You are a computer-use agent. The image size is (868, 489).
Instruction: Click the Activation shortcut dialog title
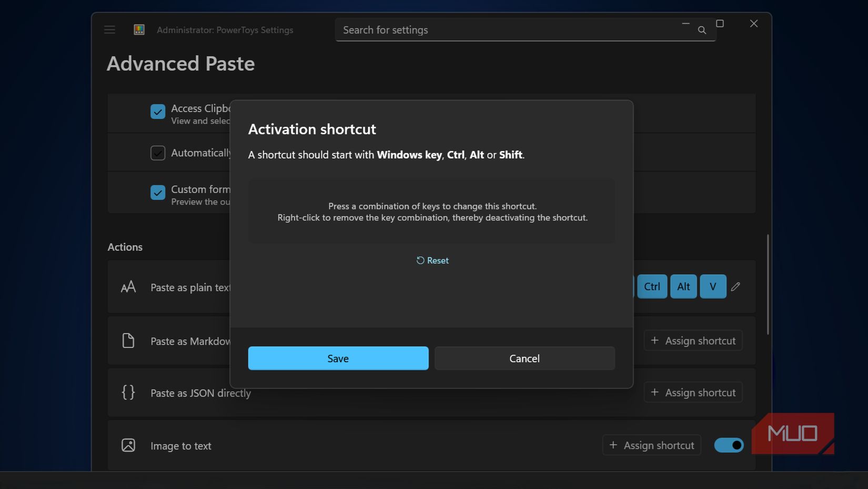(312, 129)
